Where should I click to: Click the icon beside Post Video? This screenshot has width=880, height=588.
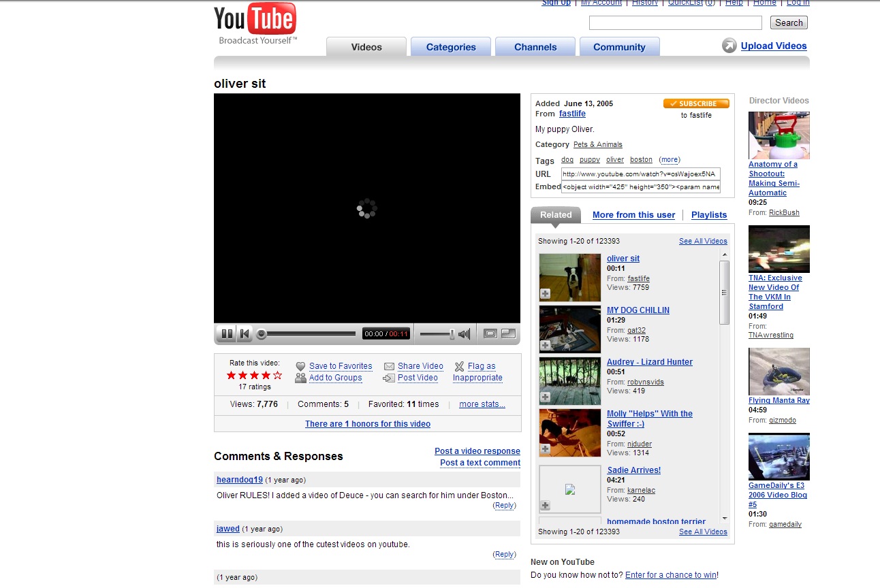tap(389, 378)
